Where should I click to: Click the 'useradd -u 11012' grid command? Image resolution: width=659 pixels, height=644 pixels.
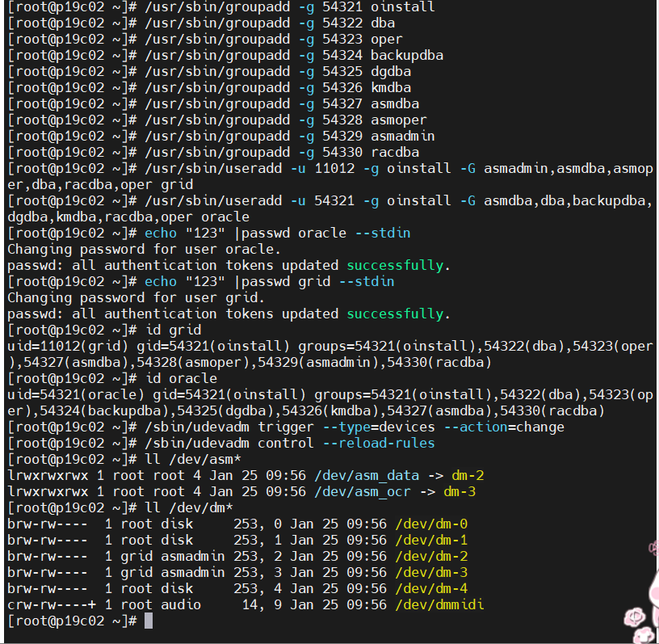(330, 177)
